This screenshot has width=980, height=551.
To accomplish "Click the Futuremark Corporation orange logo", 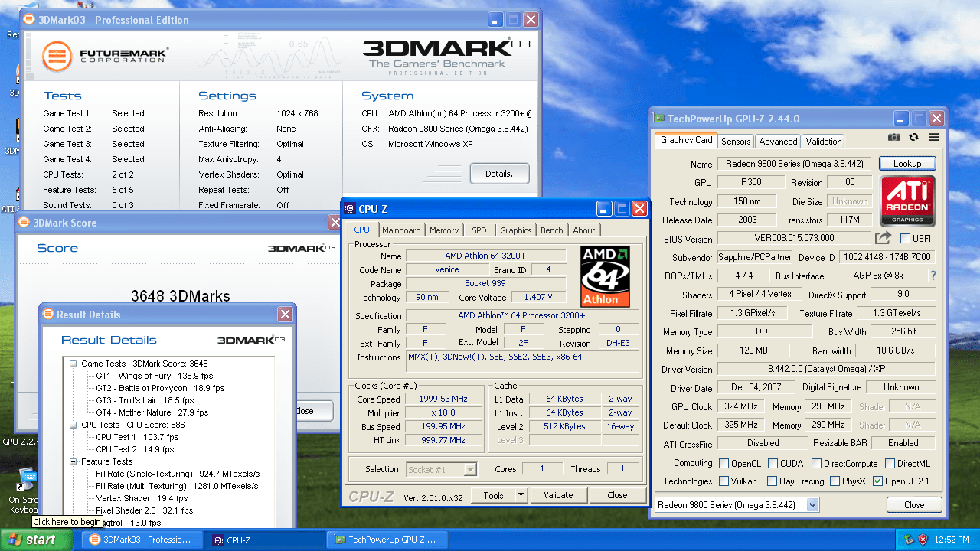I will point(57,55).
